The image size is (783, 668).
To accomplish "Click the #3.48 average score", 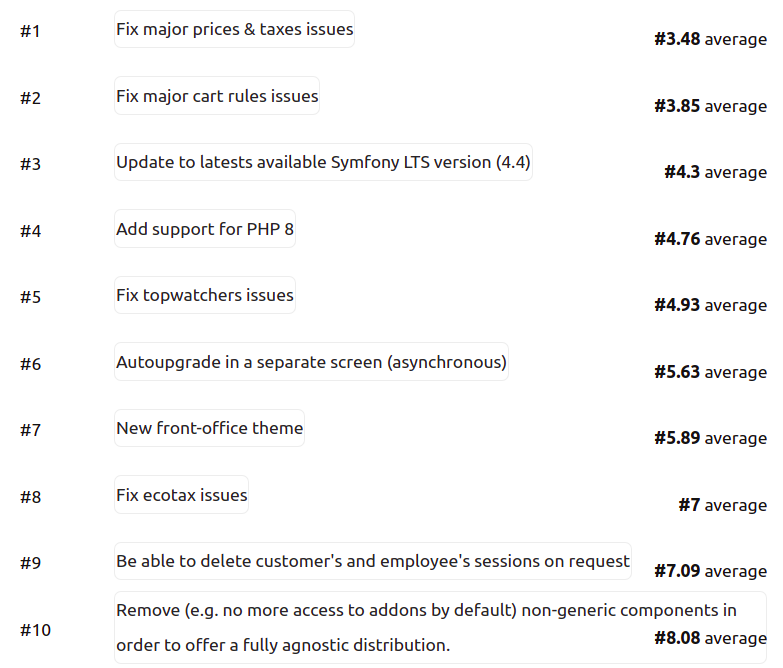I will (x=710, y=39).
